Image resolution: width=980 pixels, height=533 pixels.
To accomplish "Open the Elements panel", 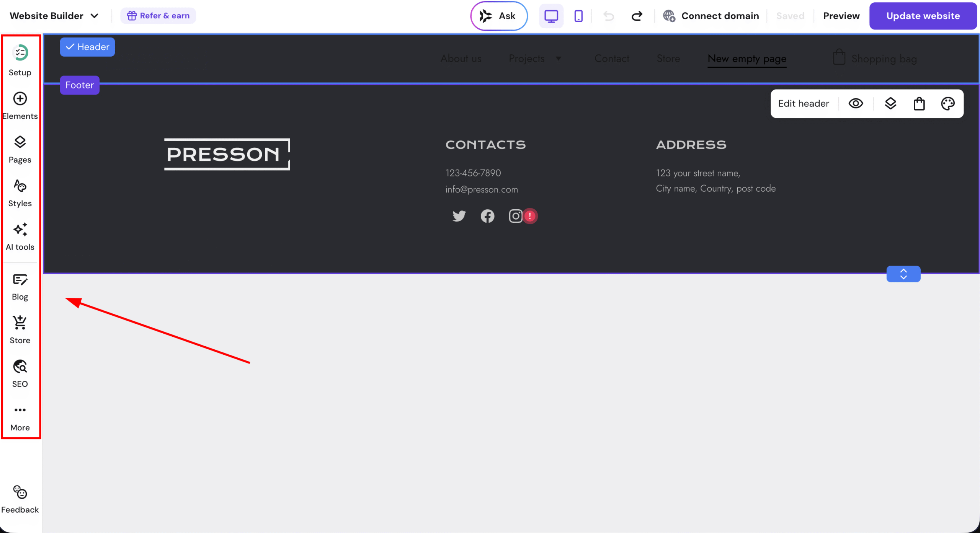I will (20, 105).
